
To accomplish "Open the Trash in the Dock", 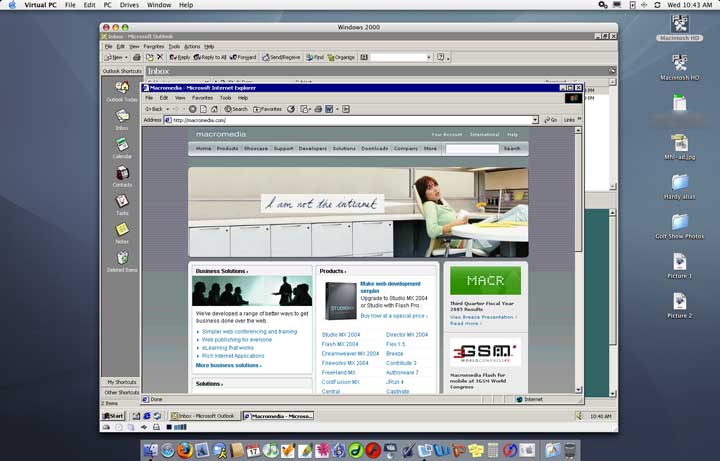I will (x=570, y=450).
